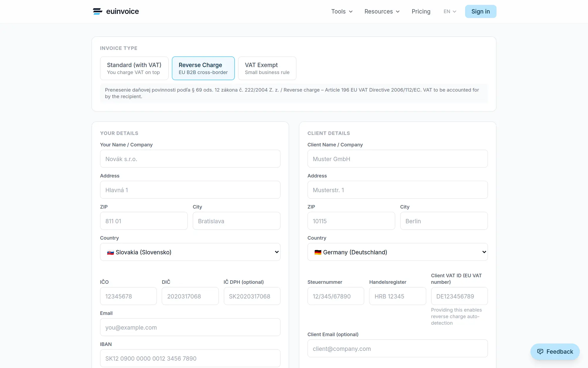
Task: Open client country dropdown showing Germany
Action: (x=397, y=252)
